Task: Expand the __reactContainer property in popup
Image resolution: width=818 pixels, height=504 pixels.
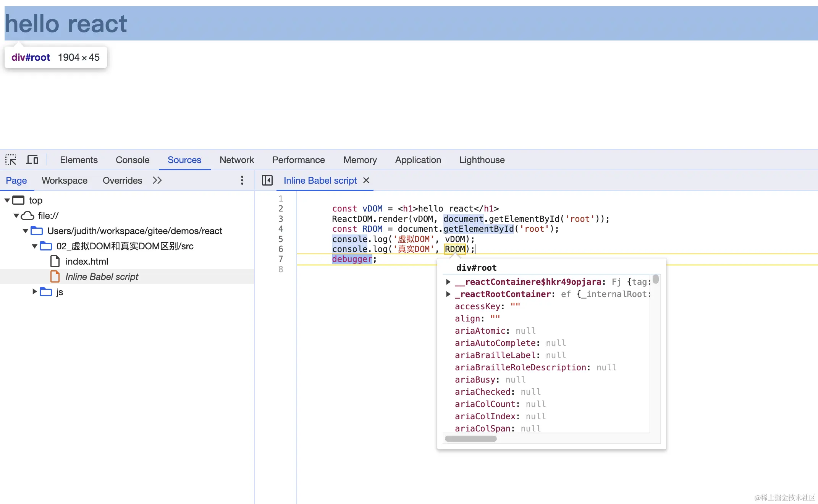Action: pyautogui.click(x=448, y=282)
